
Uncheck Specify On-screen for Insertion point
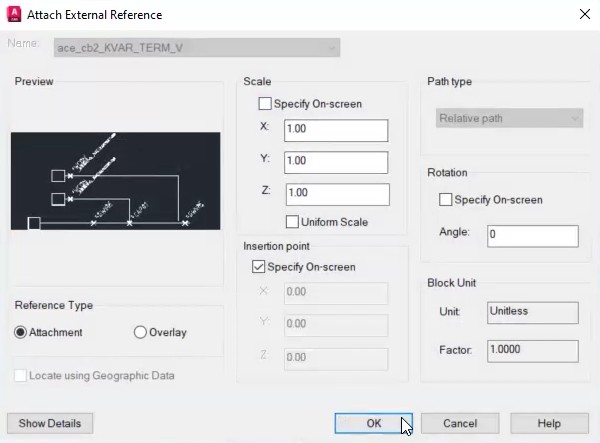[259, 267]
